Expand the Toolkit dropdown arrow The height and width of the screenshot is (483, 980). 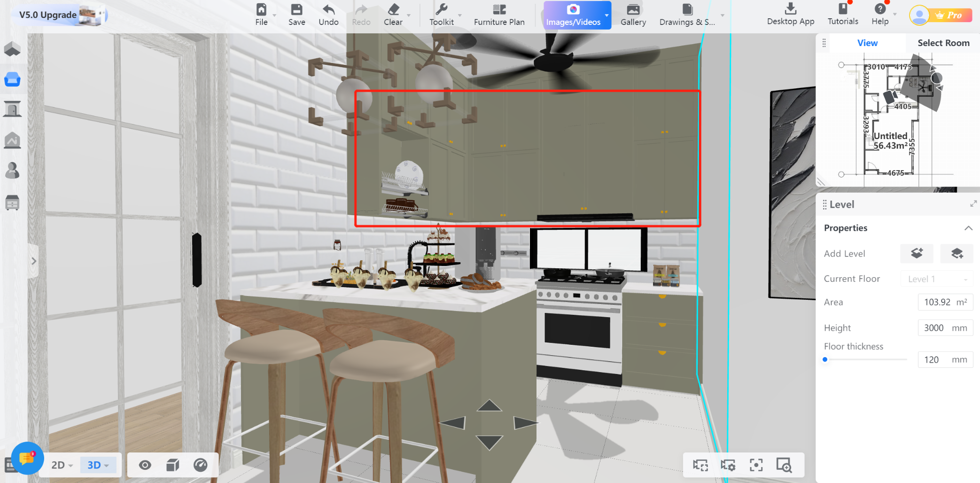click(460, 16)
